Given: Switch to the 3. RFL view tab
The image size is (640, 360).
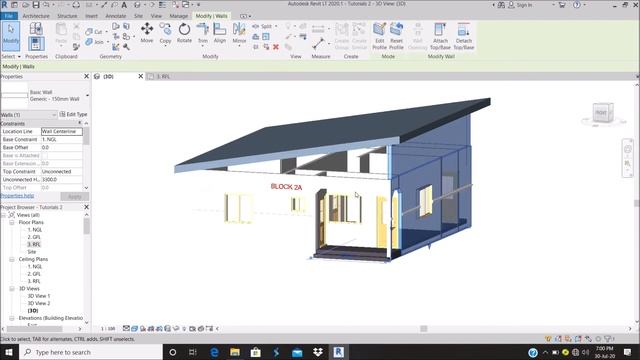Looking at the screenshot, I should coord(164,76).
